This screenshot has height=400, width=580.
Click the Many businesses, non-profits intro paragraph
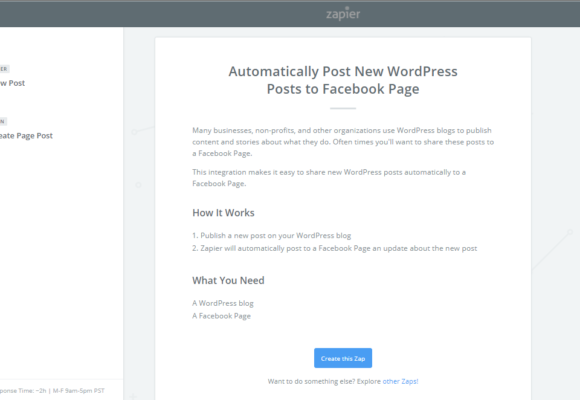(343, 142)
